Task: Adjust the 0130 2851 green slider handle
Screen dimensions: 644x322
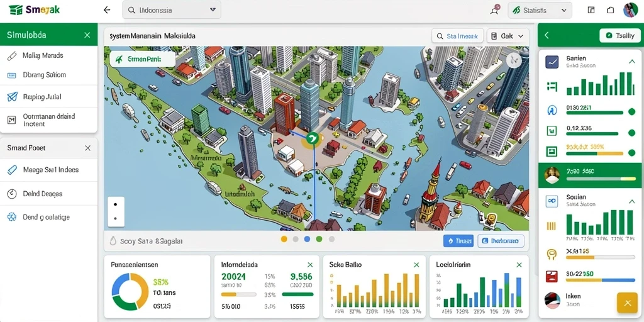Action: [632, 111]
